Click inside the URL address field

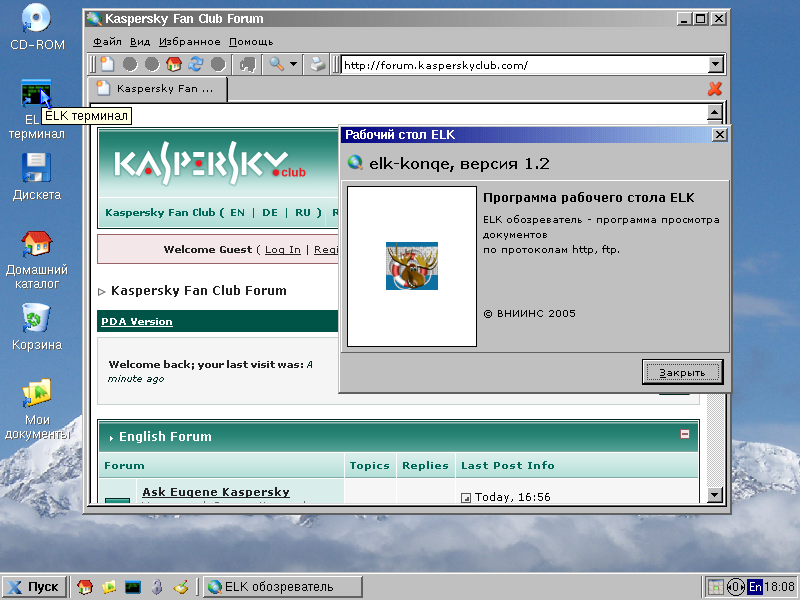point(524,65)
